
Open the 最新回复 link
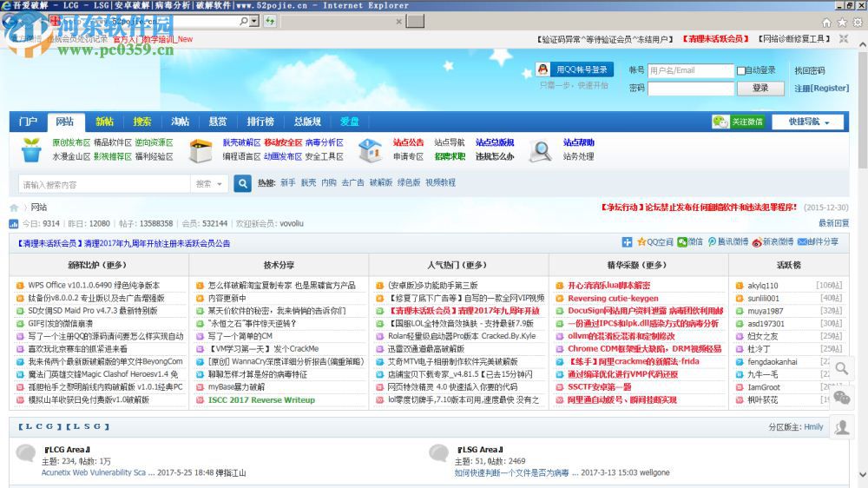(833, 223)
